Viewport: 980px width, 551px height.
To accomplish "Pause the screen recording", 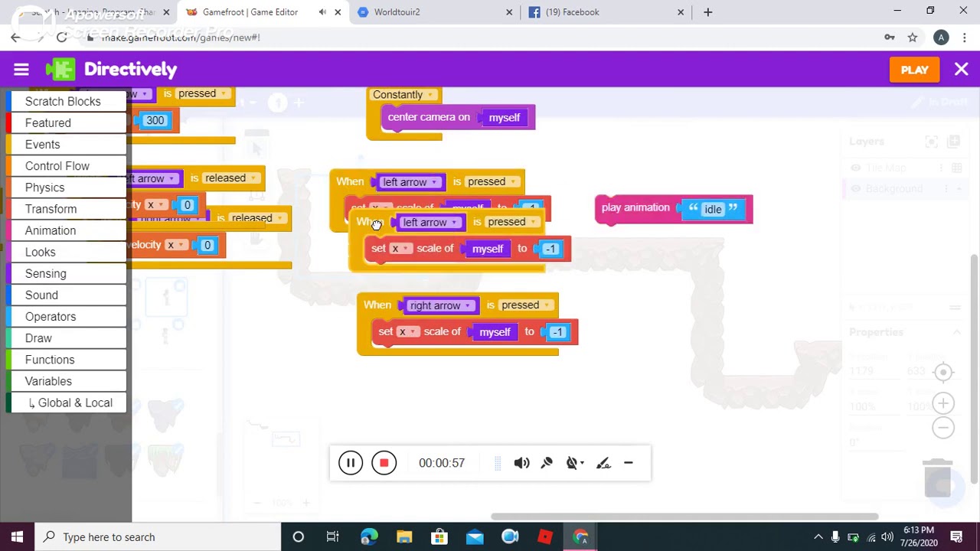I will [x=351, y=463].
